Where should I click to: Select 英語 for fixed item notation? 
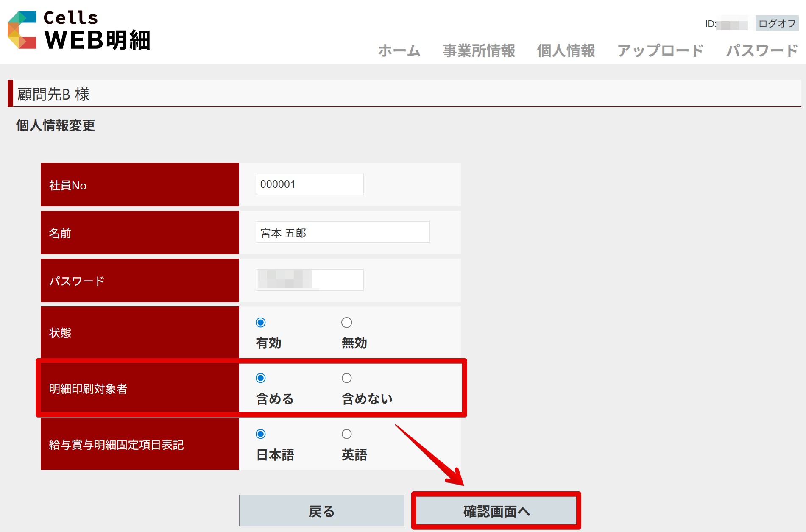click(x=346, y=434)
